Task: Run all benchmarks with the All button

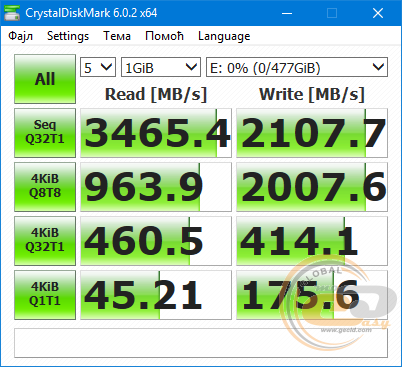Action: (45, 79)
